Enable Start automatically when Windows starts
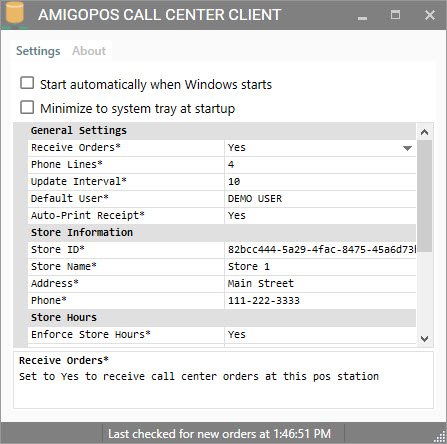The height and width of the screenshot is (444, 447). pyautogui.click(x=27, y=83)
